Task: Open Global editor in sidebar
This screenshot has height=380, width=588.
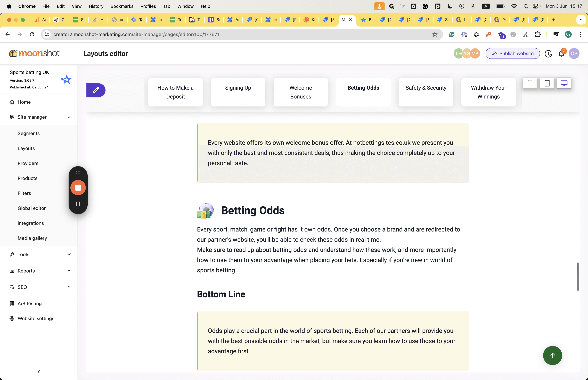Action: (x=32, y=208)
